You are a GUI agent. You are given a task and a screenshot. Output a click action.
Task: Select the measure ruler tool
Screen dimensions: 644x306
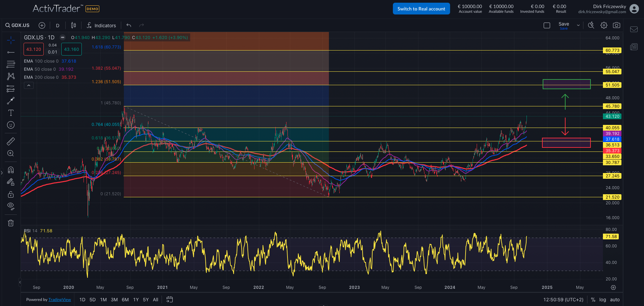point(11,141)
